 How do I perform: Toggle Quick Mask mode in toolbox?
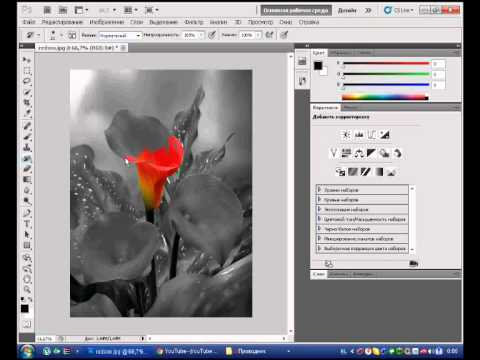click(x=27, y=324)
